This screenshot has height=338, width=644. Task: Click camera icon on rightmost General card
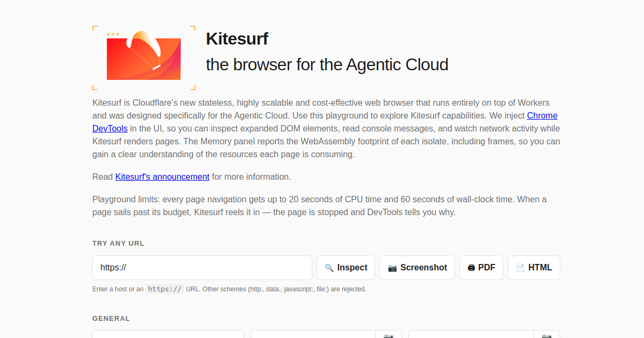click(x=546, y=336)
